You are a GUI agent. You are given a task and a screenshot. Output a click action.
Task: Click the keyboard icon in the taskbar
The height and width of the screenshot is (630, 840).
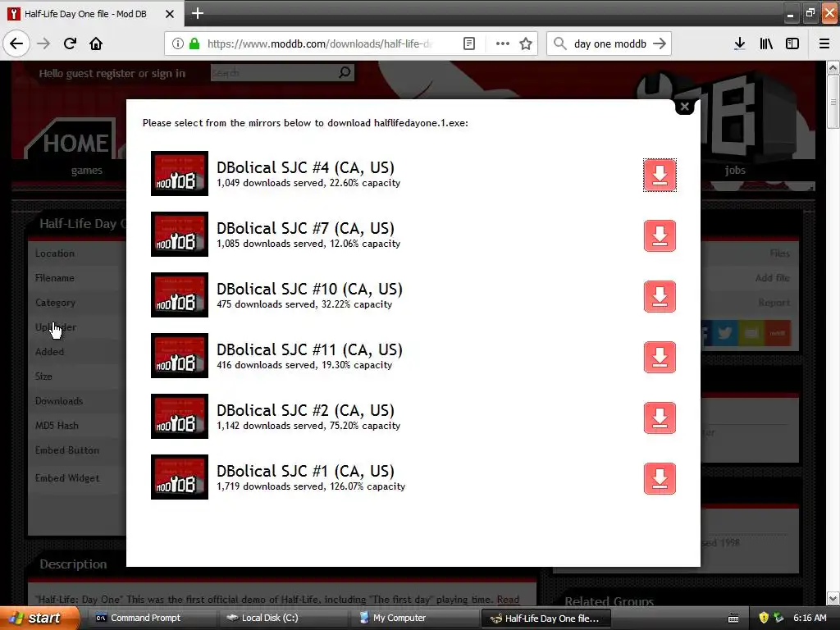[x=733, y=619]
